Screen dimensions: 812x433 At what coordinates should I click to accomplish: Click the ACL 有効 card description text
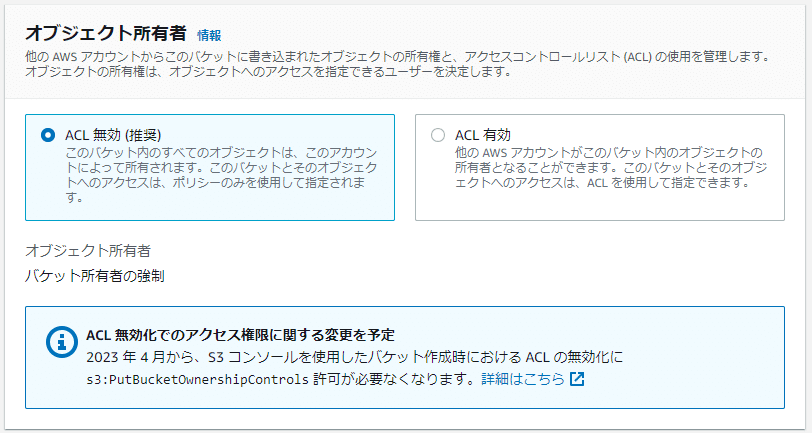[611, 167]
